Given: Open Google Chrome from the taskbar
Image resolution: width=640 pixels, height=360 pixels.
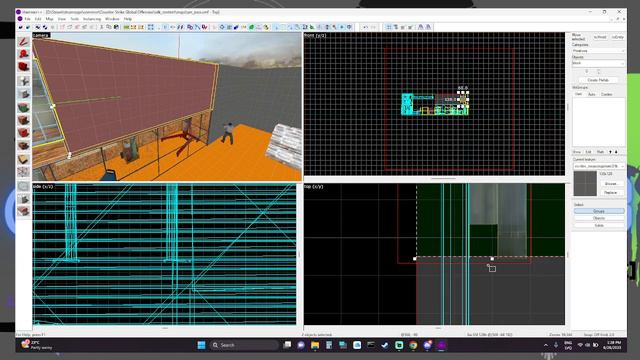Looking at the screenshot, I should pyautogui.click(x=413, y=345).
